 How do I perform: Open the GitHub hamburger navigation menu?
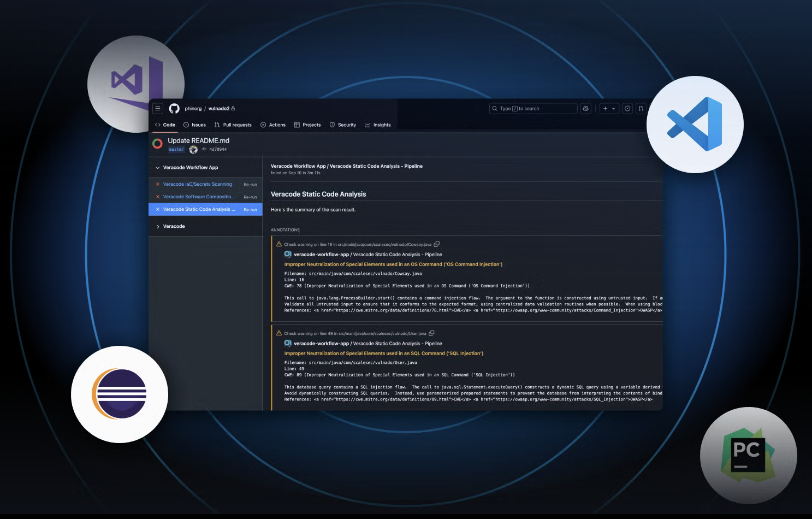coord(158,109)
